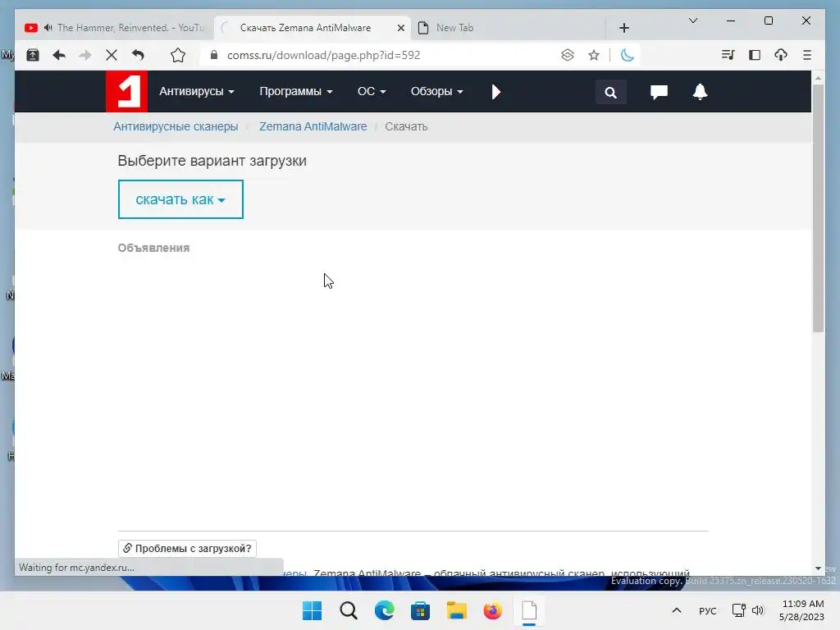Launch Firefox from taskbar
The width and height of the screenshot is (840, 630).
click(492, 610)
